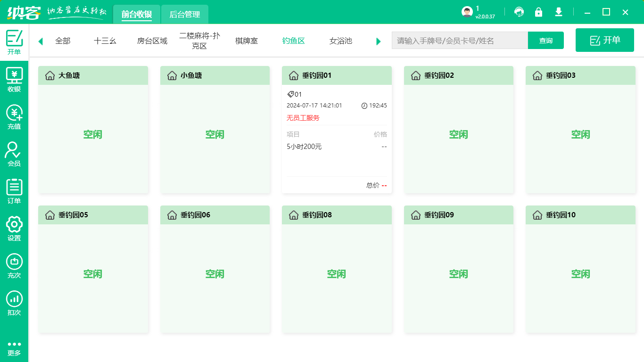Open the 订单 orders sidebar icon
644x362 pixels.
pos(14,191)
